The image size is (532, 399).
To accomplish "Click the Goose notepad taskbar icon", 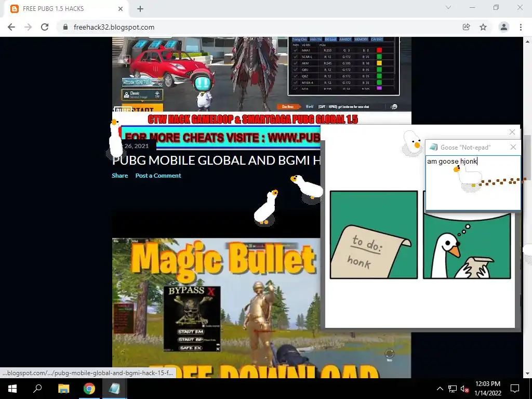I will [114, 389].
